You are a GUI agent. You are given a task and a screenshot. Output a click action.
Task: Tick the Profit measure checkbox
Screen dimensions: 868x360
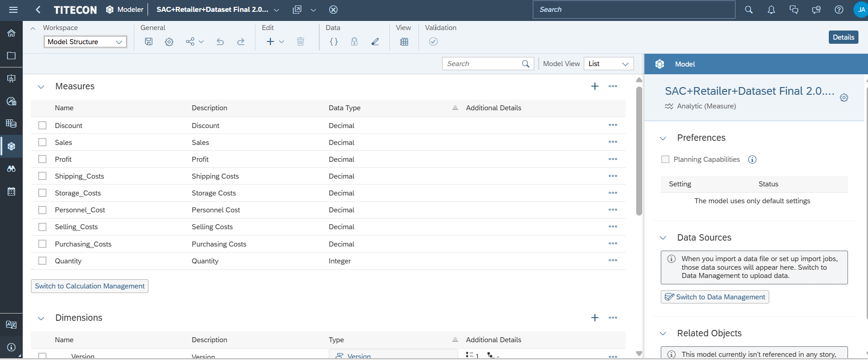click(x=42, y=159)
